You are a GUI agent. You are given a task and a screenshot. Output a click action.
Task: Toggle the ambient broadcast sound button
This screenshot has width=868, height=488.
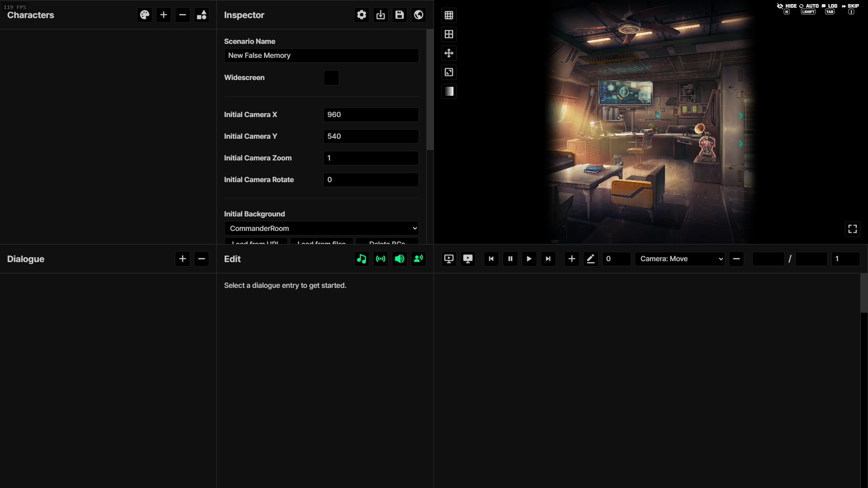coord(381,259)
